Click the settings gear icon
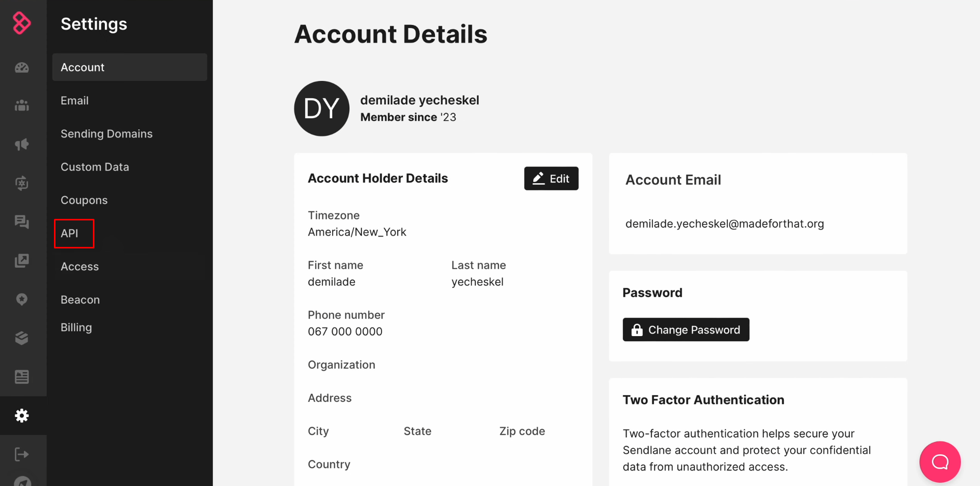This screenshot has height=486, width=980. 22,415
